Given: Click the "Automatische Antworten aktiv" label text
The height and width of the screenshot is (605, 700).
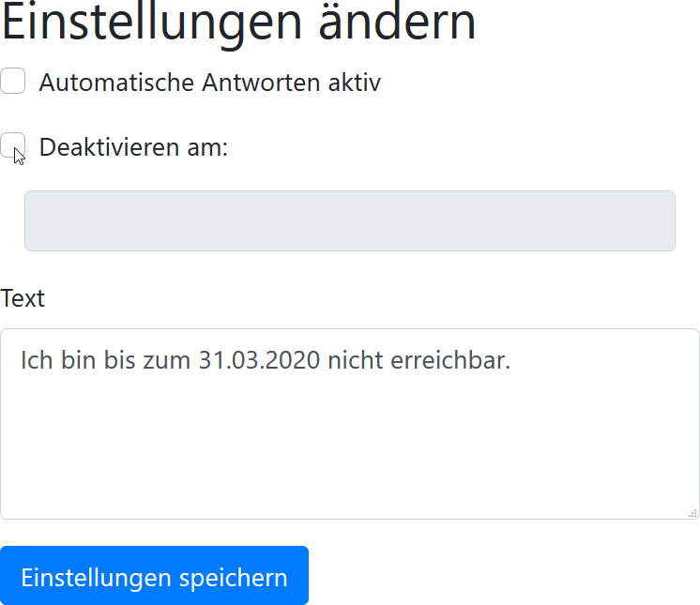Looking at the screenshot, I should click(209, 83).
